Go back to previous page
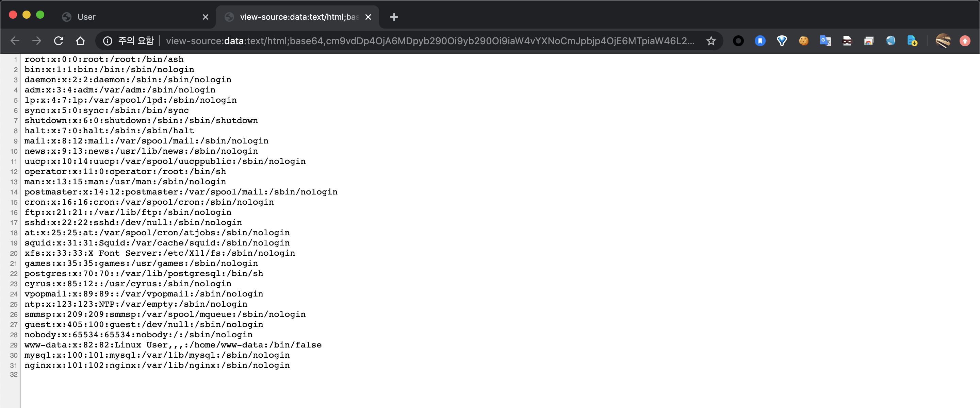This screenshot has height=408, width=980. pos(15,41)
